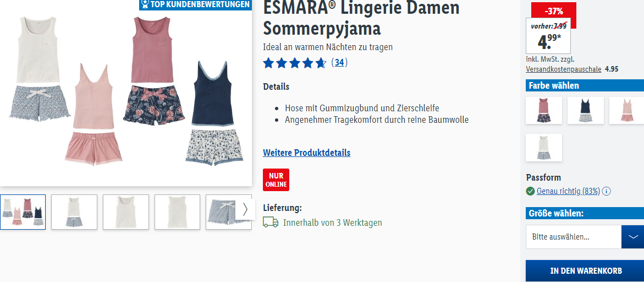Click the delivery truck icon
This screenshot has height=282, width=644.
coord(271,223)
